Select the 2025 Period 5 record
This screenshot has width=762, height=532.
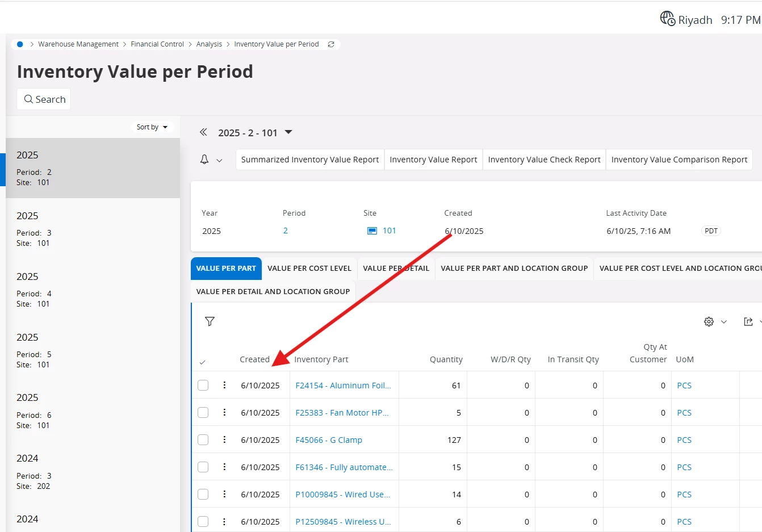click(93, 350)
